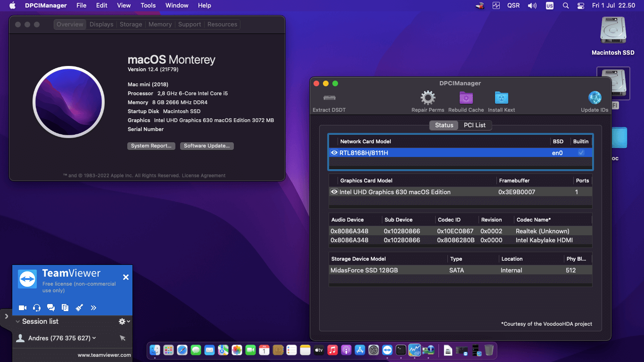
Task: Run Repair Perms gear tool
Action: click(x=428, y=102)
